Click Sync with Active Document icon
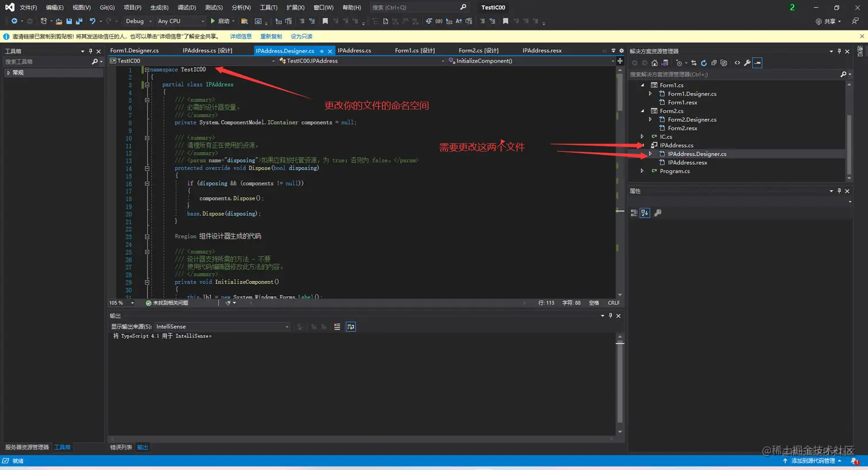868x470 pixels. coord(693,63)
